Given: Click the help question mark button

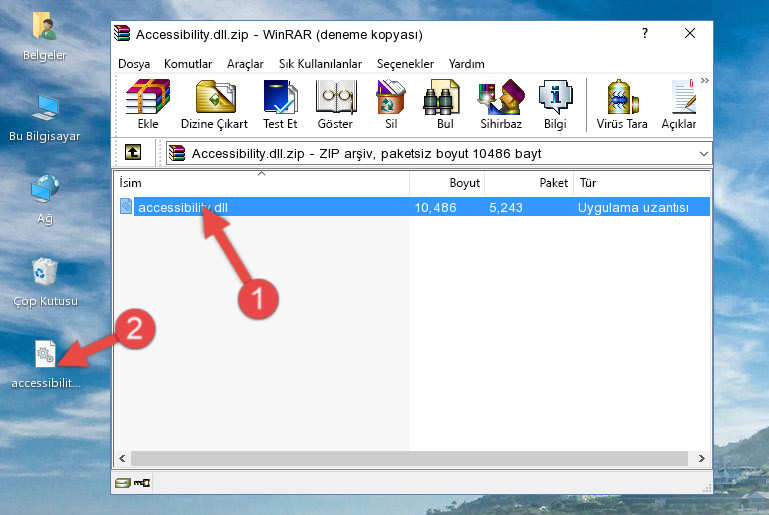Looking at the screenshot, I should coord(645,33).
